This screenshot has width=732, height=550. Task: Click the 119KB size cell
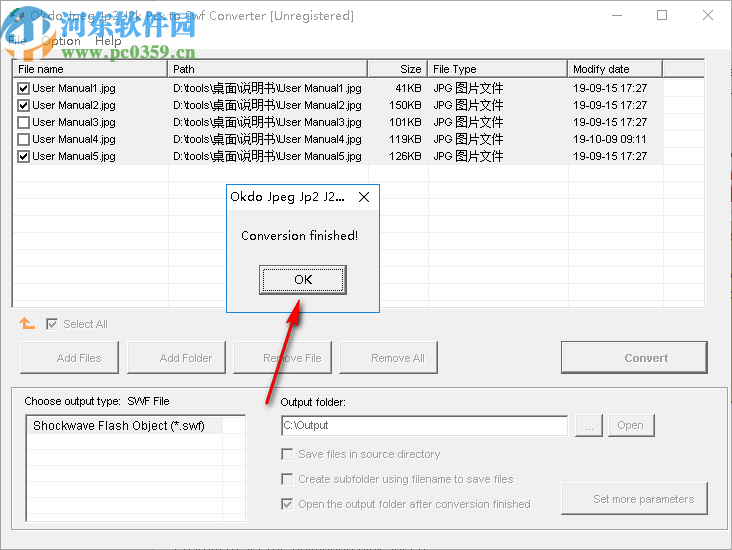tap(405, 139)
